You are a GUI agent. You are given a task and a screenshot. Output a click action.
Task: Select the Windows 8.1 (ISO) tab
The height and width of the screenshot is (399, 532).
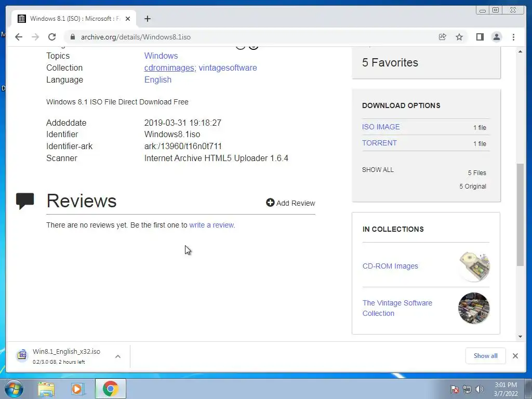click(74, 18)
